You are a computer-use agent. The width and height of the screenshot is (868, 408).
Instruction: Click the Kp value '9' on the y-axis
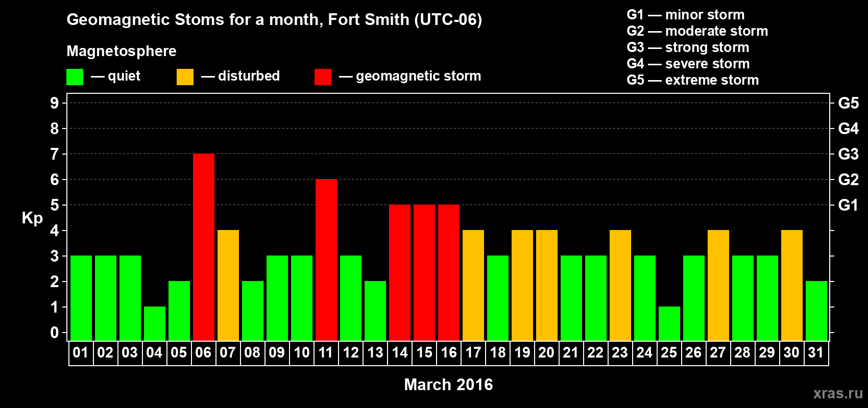pos(55,103)
